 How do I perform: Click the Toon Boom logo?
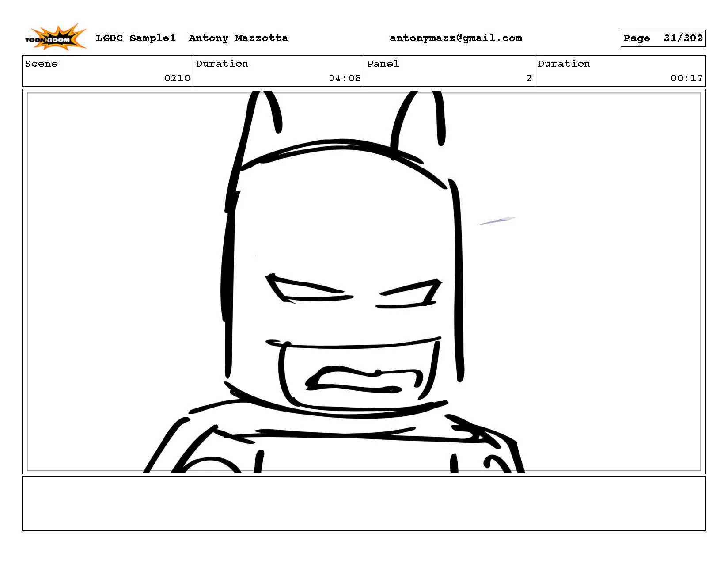(x=55, y=37)
